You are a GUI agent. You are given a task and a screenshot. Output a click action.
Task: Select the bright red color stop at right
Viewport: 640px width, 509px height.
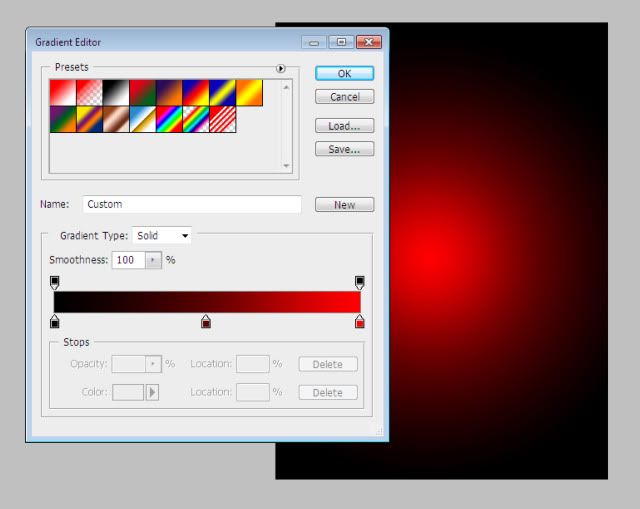(x=360, y=321)
